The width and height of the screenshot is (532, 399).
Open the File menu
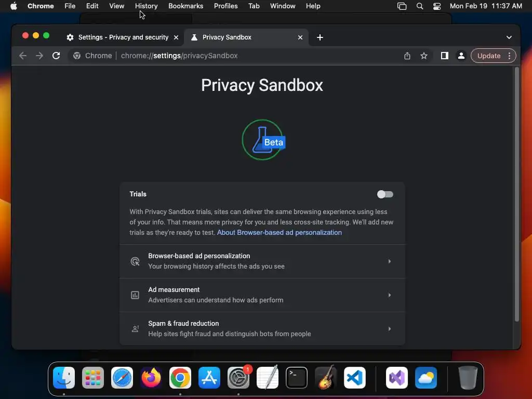coord(70,6)
